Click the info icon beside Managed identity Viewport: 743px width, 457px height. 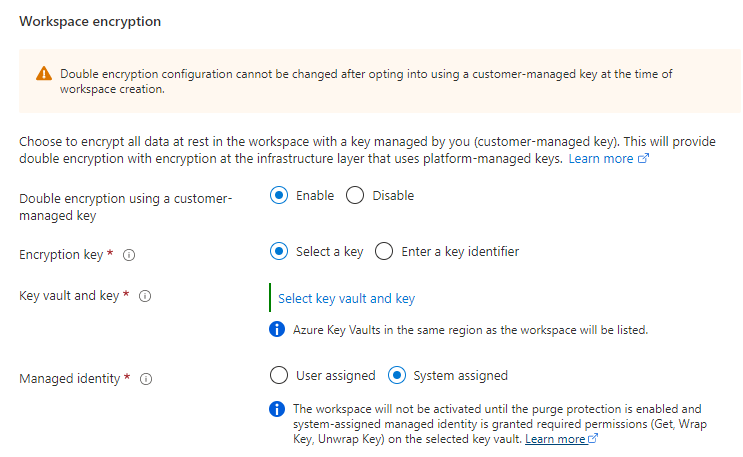146,379
